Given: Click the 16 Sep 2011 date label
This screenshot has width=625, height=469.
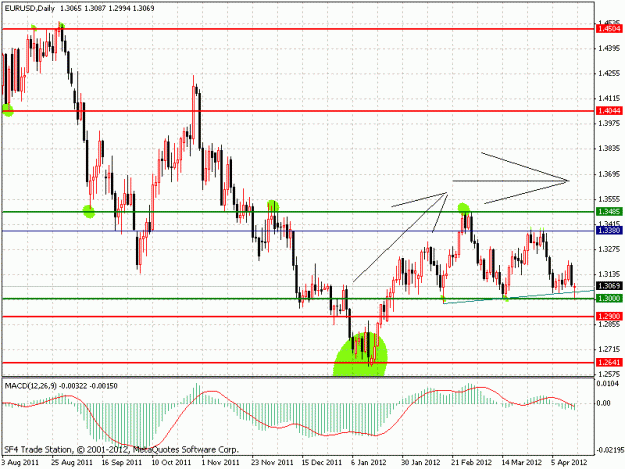Looking at the screenshot, I should pos(122,462).
